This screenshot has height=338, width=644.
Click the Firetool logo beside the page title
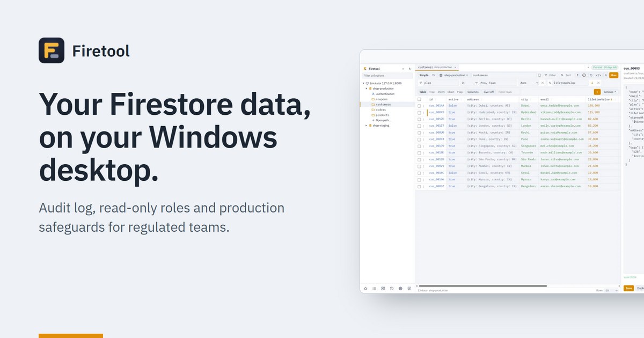(52, 50)
